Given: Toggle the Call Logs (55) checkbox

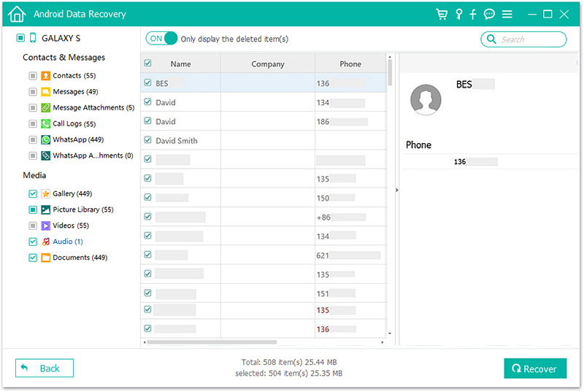Looking at the screenshot, I should pos(33,123).
